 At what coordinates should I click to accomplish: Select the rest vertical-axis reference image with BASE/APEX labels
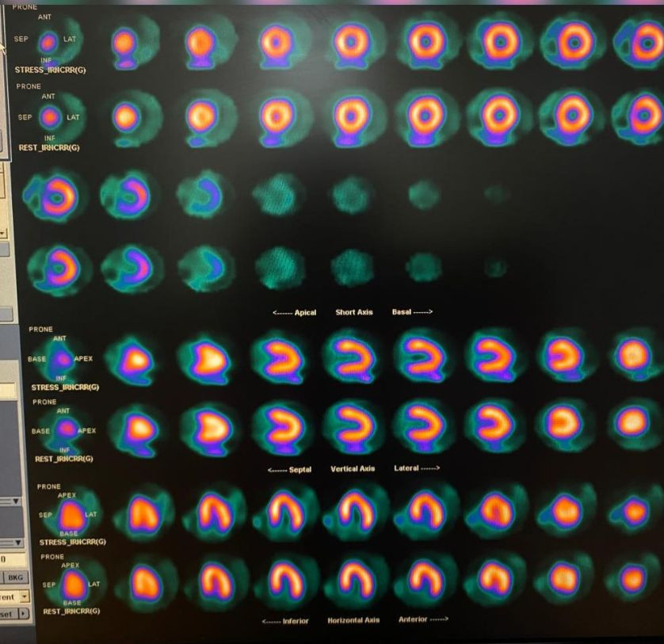(x=65, y=430)
